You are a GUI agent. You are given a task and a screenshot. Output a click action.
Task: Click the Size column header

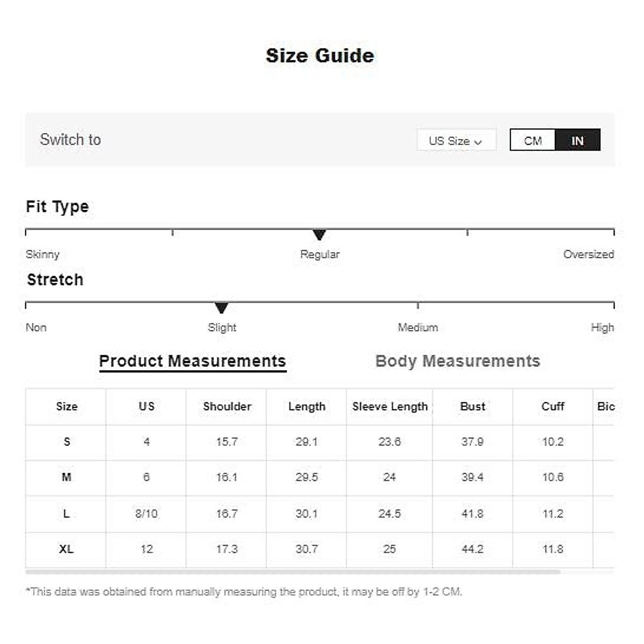click(x=67, y=406)
